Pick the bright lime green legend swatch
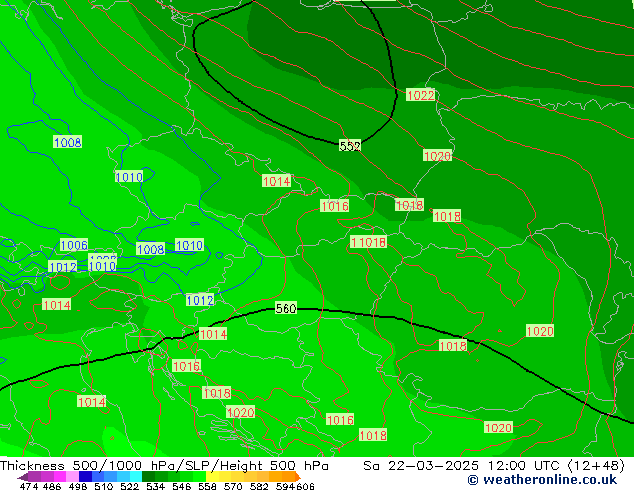Image resolution: width=634 pixels, height=490 pixels. click(200, 477)
